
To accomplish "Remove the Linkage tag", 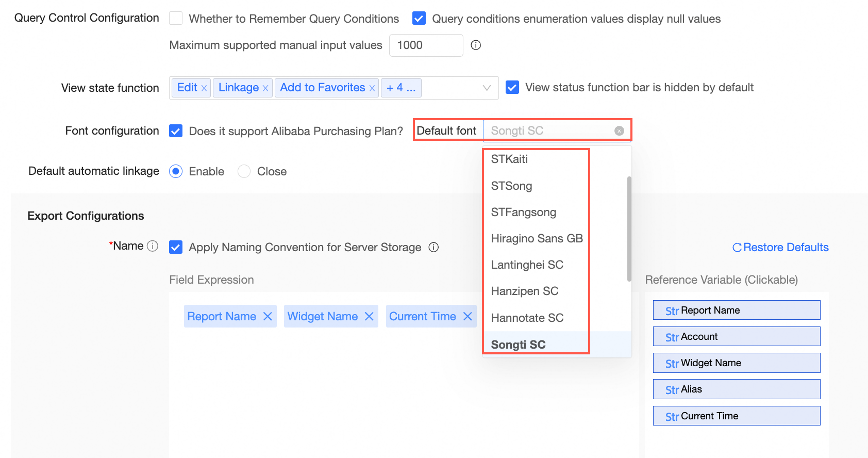I will coord(265,88).
